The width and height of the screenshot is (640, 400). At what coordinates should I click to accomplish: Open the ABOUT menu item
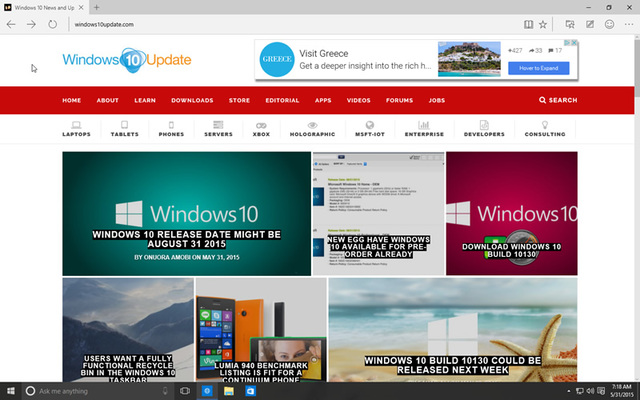[107, 100]
